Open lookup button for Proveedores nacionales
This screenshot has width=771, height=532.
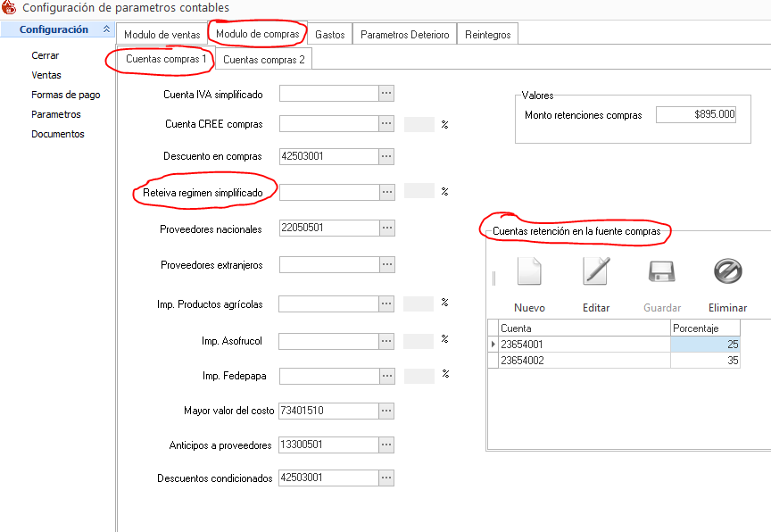point(386,229)
